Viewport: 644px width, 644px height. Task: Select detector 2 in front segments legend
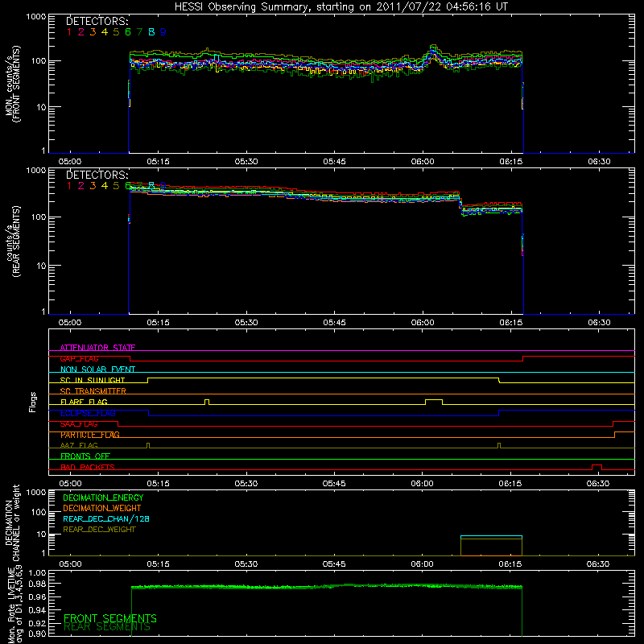(81, 32)
